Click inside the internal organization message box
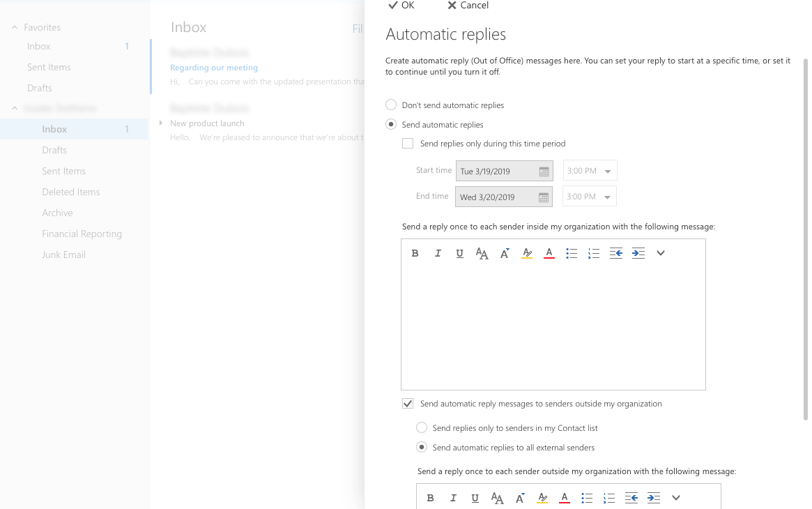Image resolution: width=812 pixels, height=509 pixels. 553,324
